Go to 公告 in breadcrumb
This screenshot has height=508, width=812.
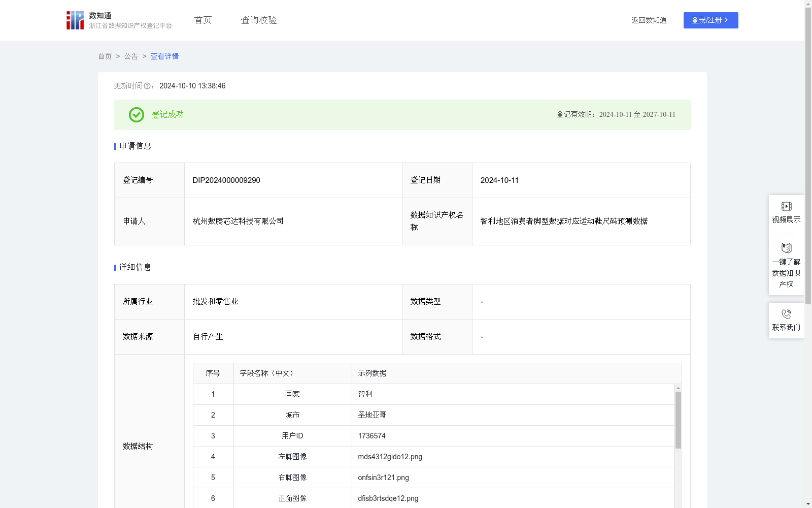(x=131, y=56)
